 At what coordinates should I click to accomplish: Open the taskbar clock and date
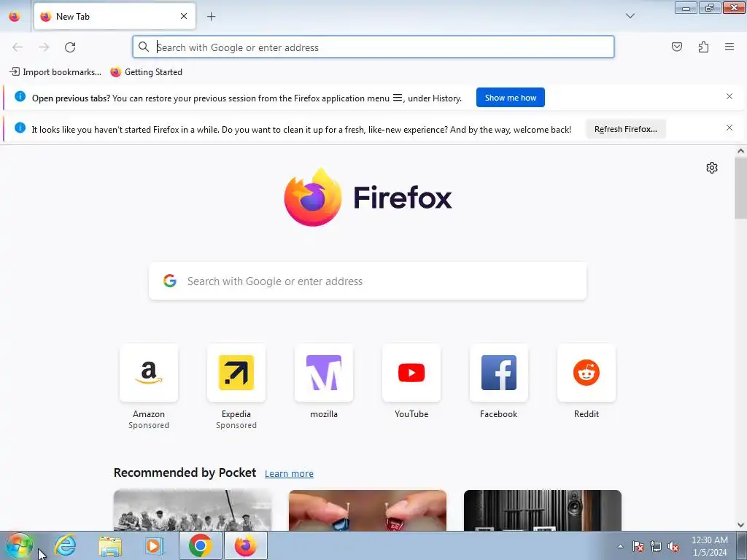click(709, 546)
